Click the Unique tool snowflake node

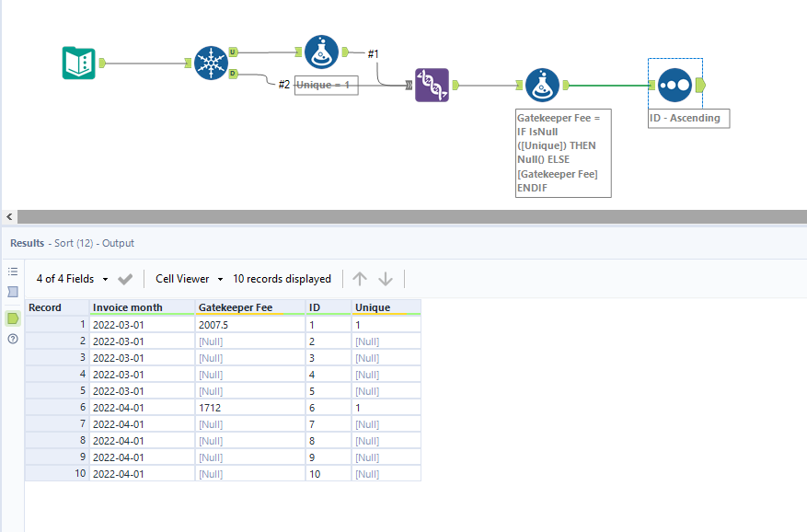[x=211, y=63]
